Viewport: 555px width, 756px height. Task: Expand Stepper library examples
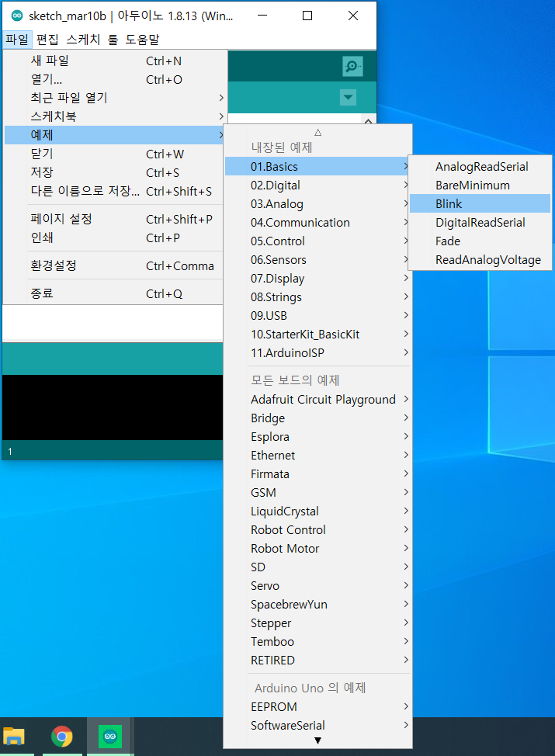pos(317,623)
